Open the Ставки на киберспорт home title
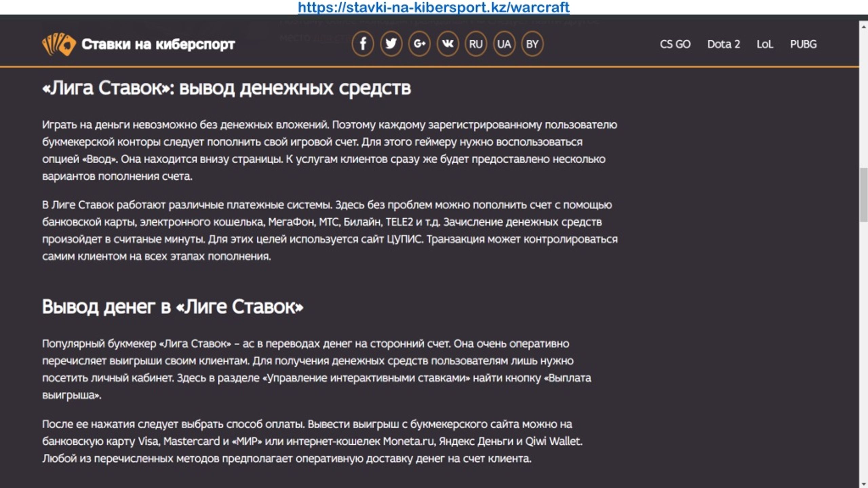Viewport: 868px width, 488px height. tap(158, 44)
